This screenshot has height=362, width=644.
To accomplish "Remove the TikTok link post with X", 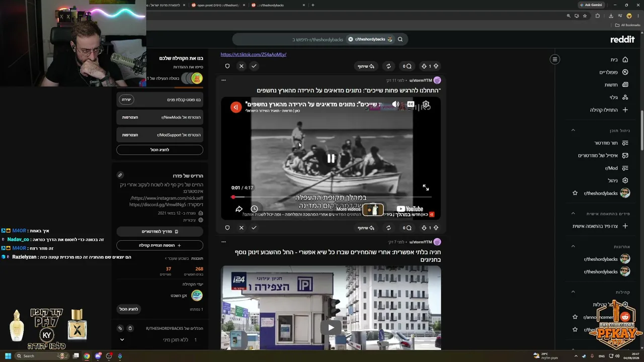I will [242, 66].
